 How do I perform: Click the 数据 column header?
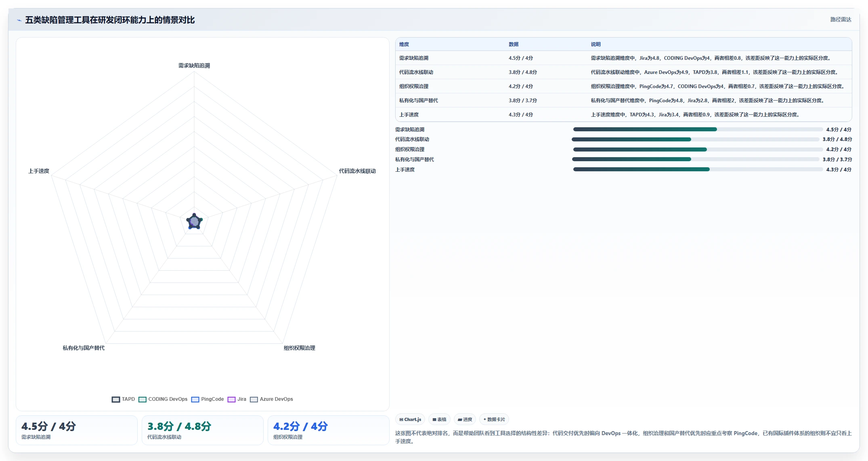coord(514,44)
